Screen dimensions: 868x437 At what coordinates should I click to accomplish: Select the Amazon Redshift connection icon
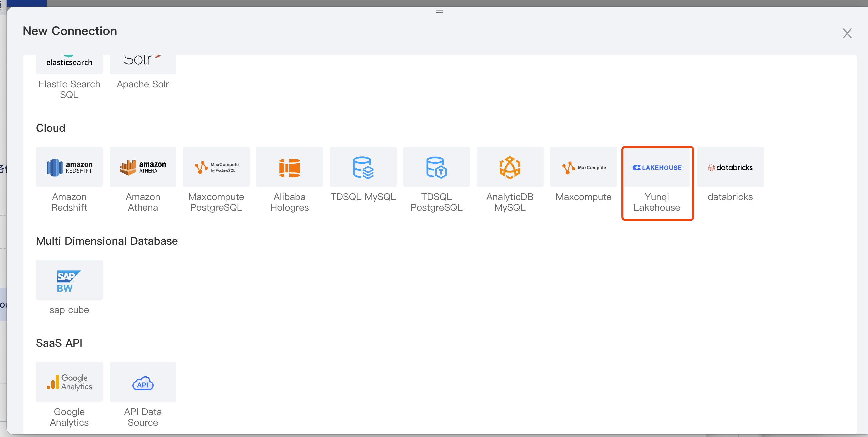(69, 167)
